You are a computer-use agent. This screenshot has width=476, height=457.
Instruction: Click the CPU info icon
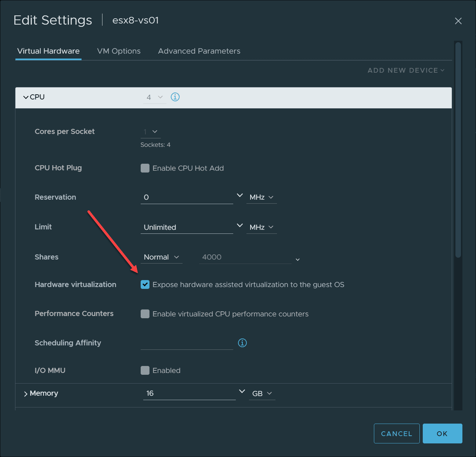click(175, 97)
